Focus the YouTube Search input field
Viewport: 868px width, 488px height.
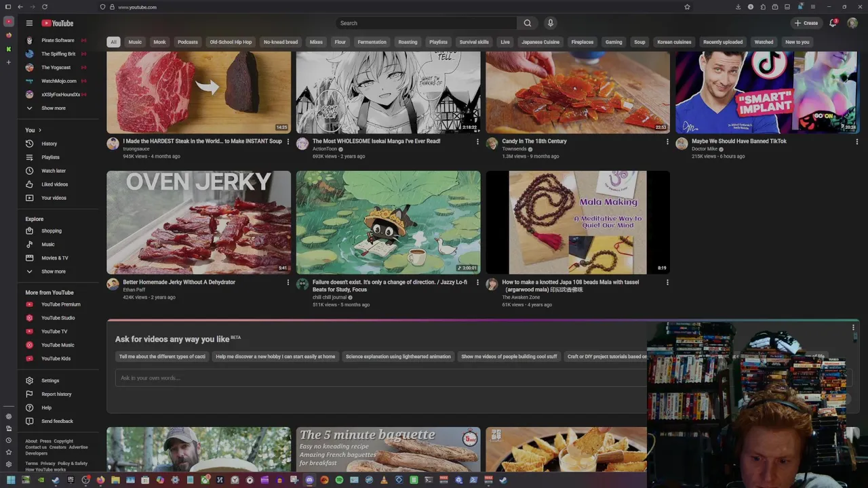click(x=426, y=23)
